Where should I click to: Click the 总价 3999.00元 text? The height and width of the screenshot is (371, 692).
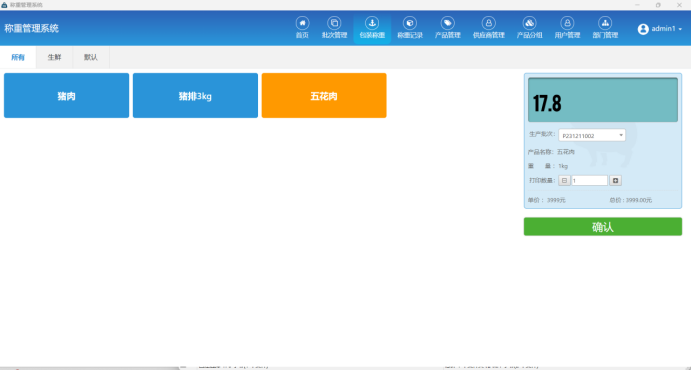(631, 200)
